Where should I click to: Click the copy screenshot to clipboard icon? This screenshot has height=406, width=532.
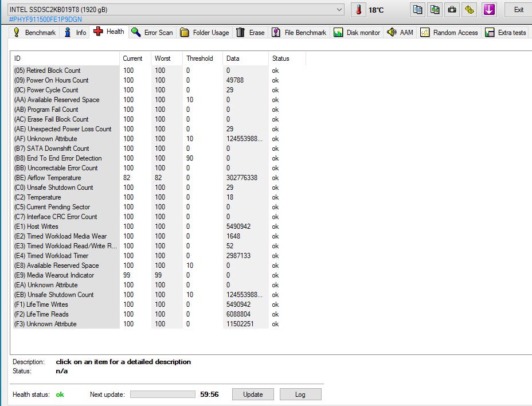(435, 10)
